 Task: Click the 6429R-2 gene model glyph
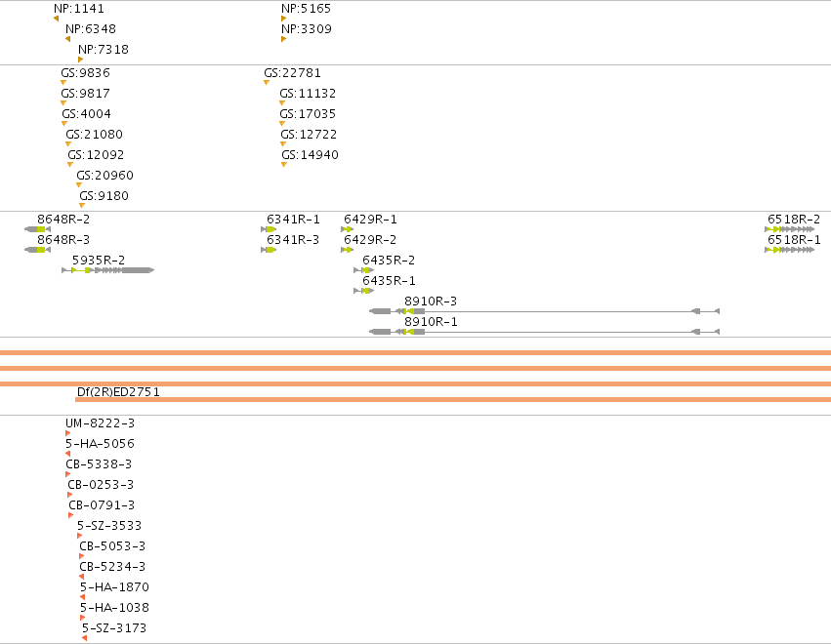click(347, 250)
